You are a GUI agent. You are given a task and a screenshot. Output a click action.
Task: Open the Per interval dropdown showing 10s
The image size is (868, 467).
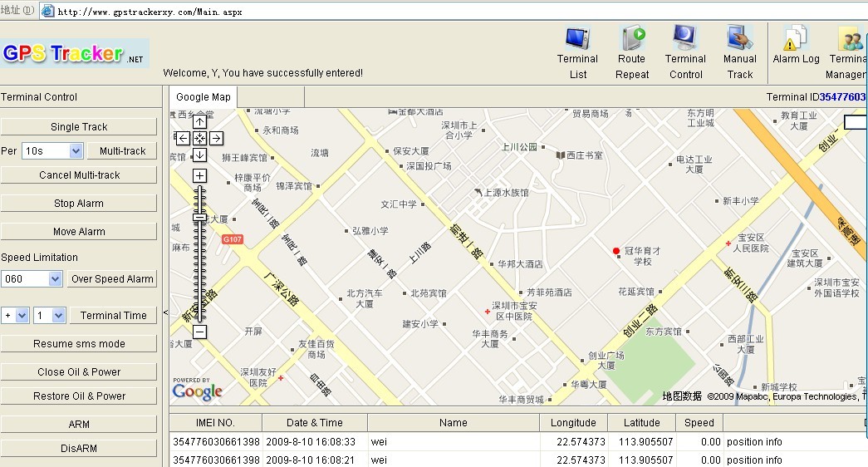[x=76, y=151]
